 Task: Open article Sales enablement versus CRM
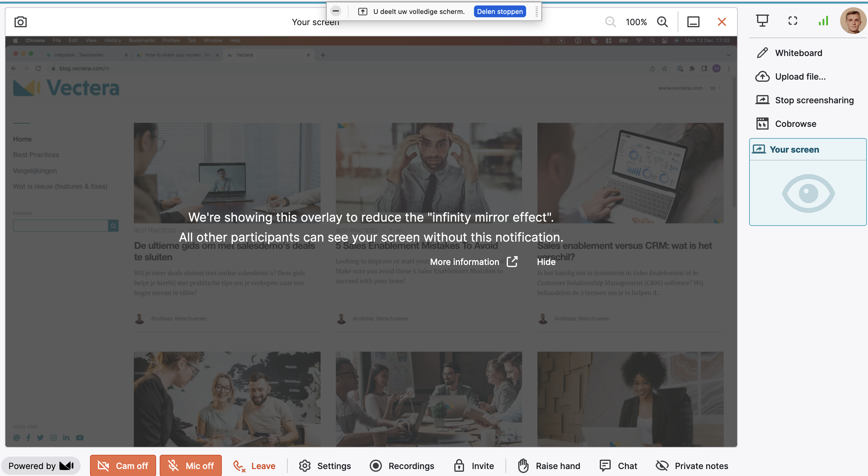(x=624, y=251)
